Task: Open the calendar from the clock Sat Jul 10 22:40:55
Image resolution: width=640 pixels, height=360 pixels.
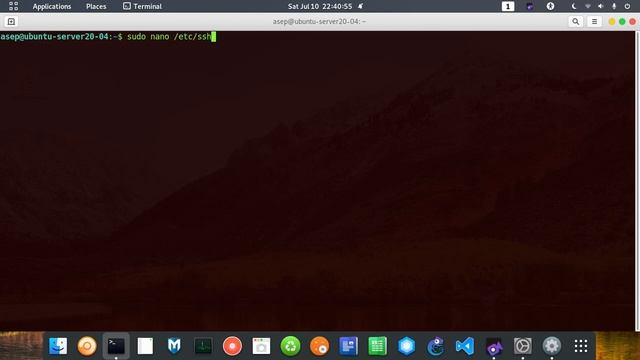Action: click(x=320, y=6)
